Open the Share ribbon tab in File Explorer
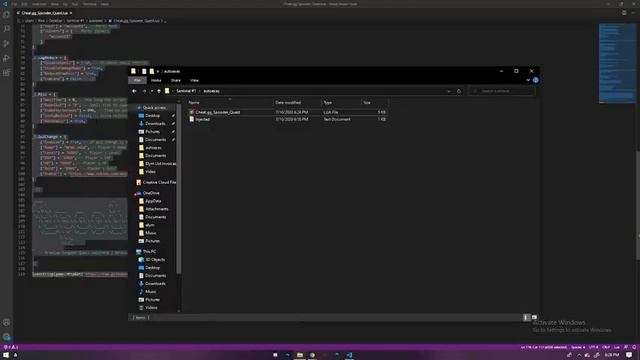Screen dimensions: 640x360 pos(176,80)
